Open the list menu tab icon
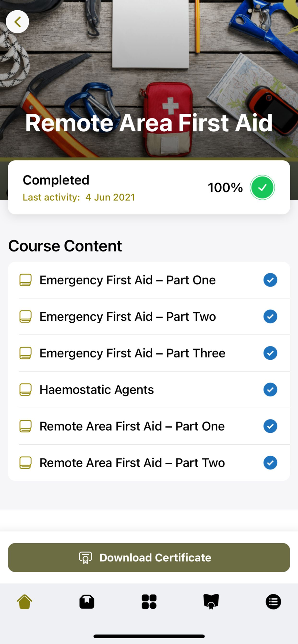 [x=273, y=601]
